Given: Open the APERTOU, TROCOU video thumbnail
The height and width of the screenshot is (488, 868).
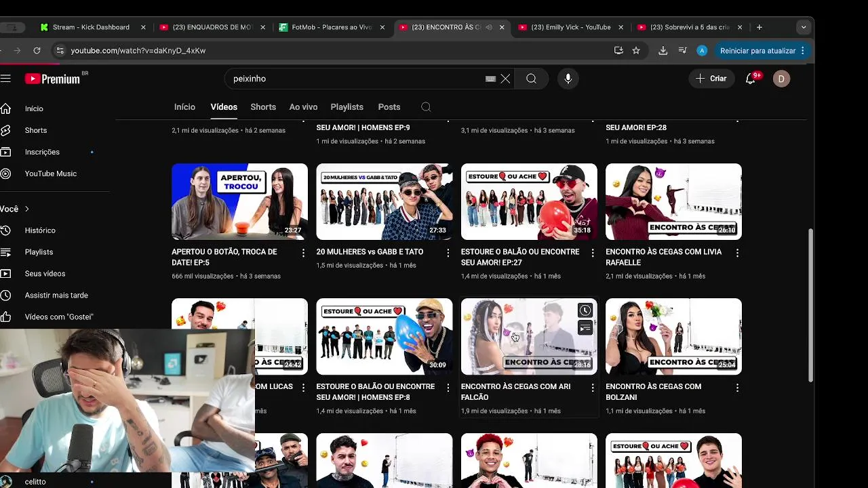Looking at the screenshot, I should pyautogui.click(x=239, y=201).
